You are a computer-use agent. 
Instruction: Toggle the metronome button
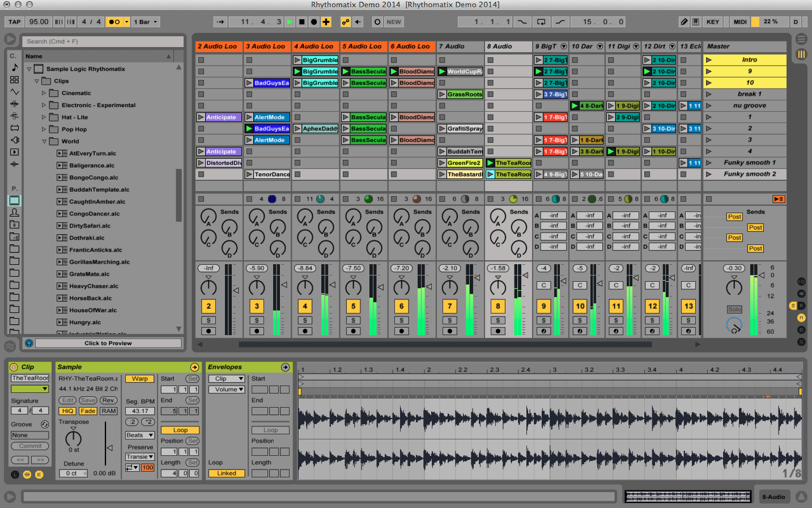(x=114, y=22)
